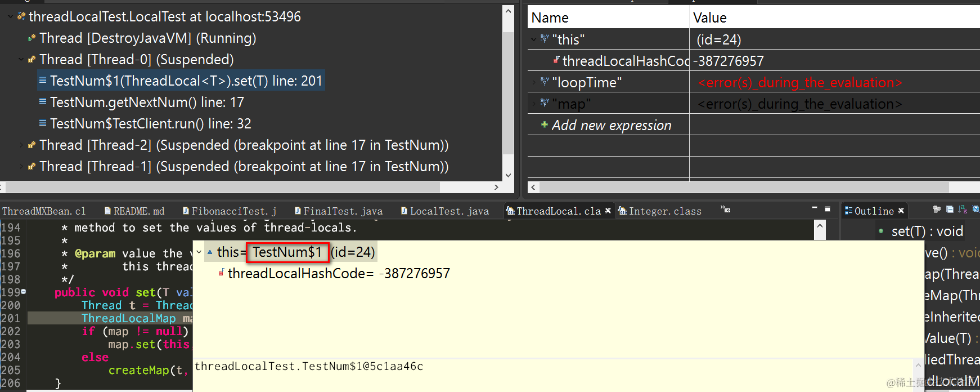Screen dimensions: 980x392
Task: Click the watch expression icon beside "map"
Action: (x=545, y=103)
